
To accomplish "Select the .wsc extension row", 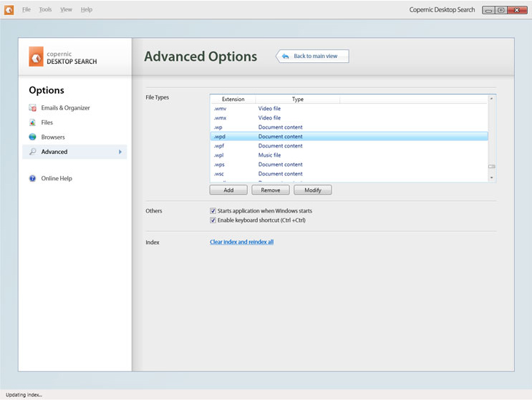I will [x=349, y=174].
